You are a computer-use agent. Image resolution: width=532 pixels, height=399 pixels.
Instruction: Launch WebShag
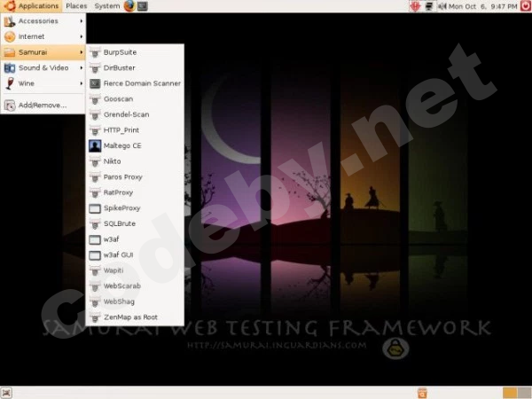click(x=135, y=302)
